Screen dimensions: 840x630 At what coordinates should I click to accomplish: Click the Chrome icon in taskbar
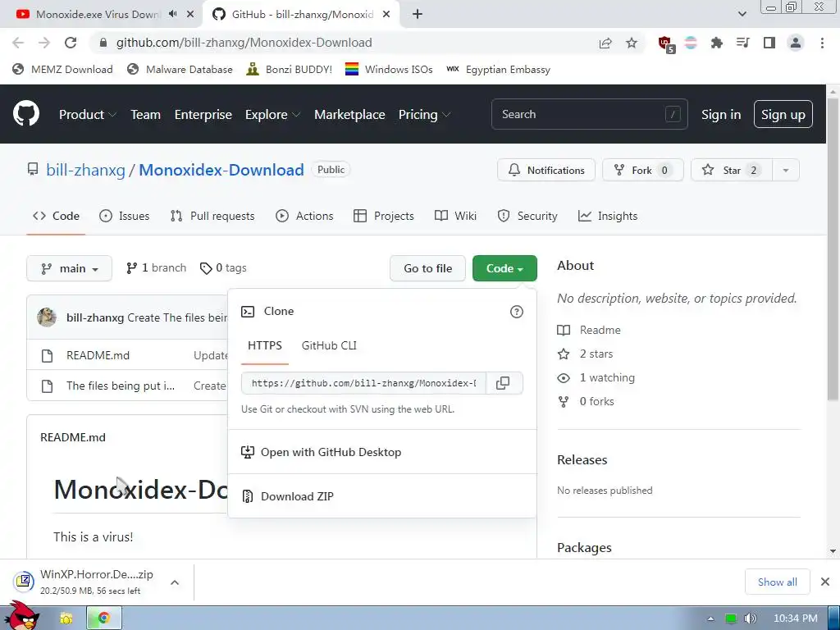(104, 618)
